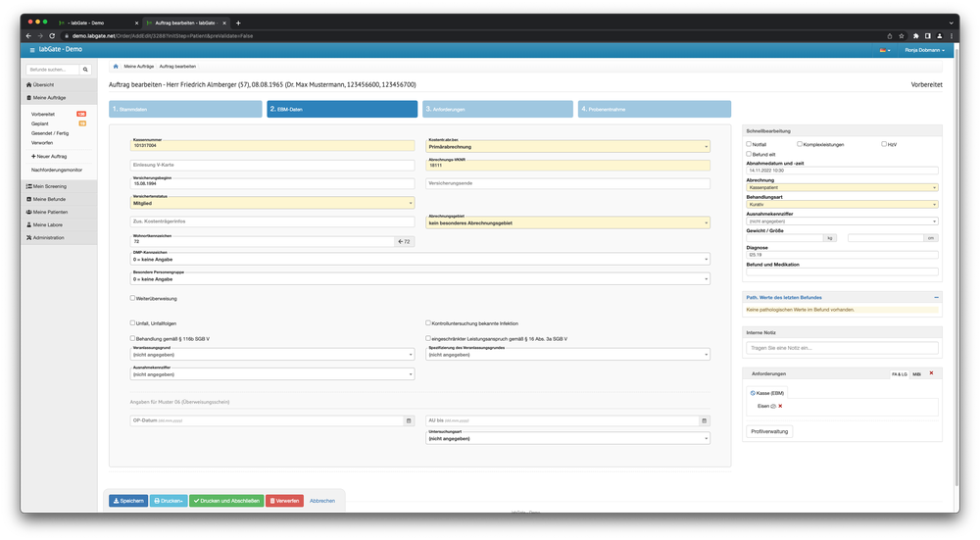Open the OP-Datum calendar picker icon
Image resolution: width=980 pixels, height=540 pixels.
(x=409, y=420)
